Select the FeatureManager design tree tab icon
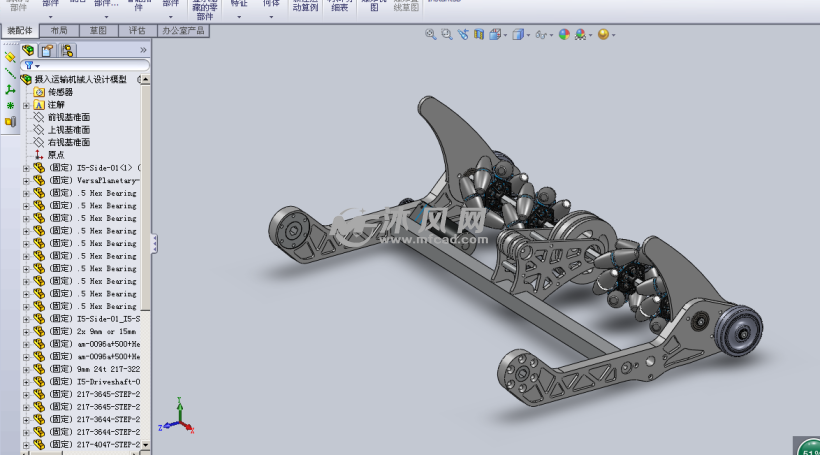 (28, 50)
